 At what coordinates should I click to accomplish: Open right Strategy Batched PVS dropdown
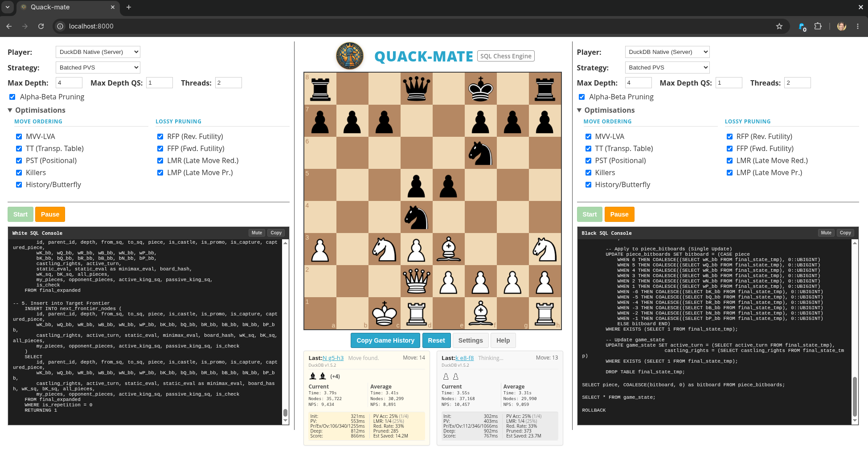click(x=667, y=68)
